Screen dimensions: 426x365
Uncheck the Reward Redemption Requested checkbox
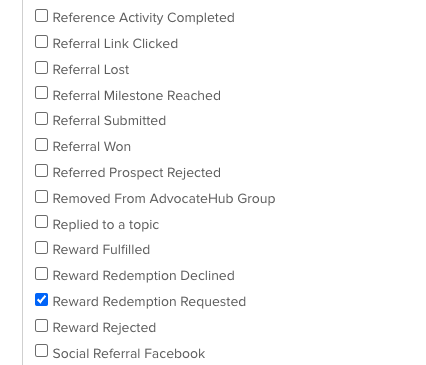pos(41,300)
